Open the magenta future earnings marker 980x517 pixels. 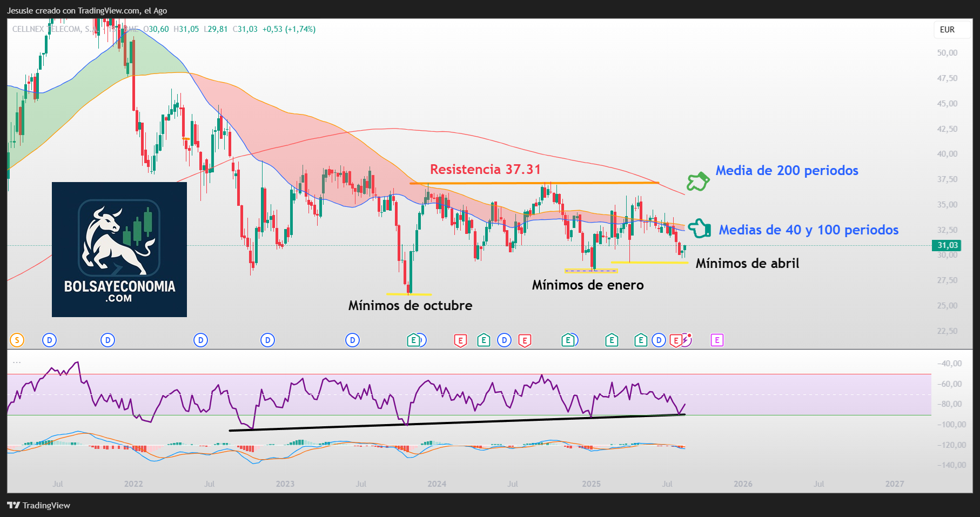pyautogui.click(x=717, y=340)
